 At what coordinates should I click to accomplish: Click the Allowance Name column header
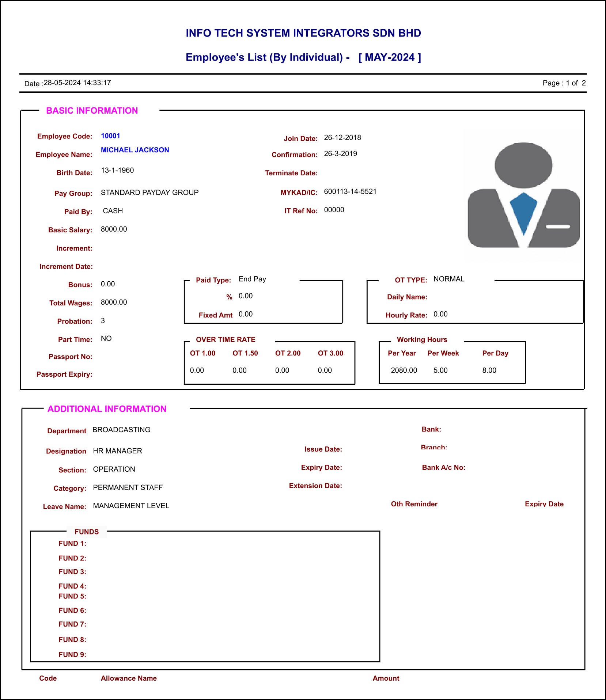[x=129, y=678]
